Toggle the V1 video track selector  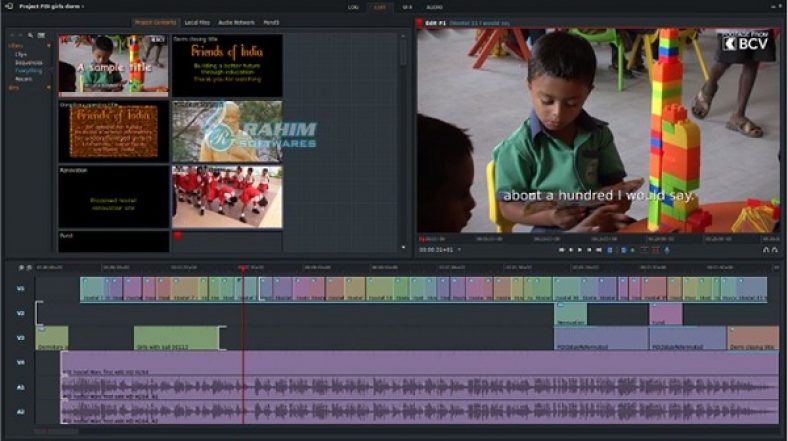(x=20, y=289)
